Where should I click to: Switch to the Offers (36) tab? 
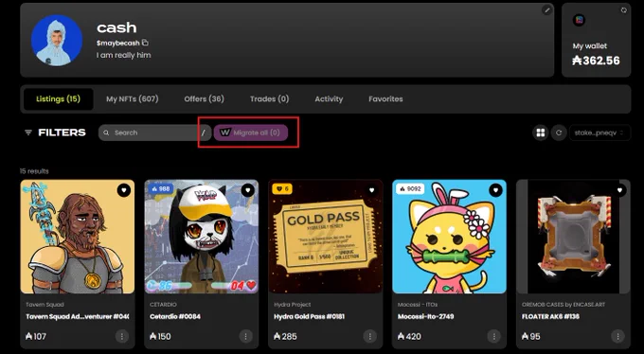[x=205, y=99]
